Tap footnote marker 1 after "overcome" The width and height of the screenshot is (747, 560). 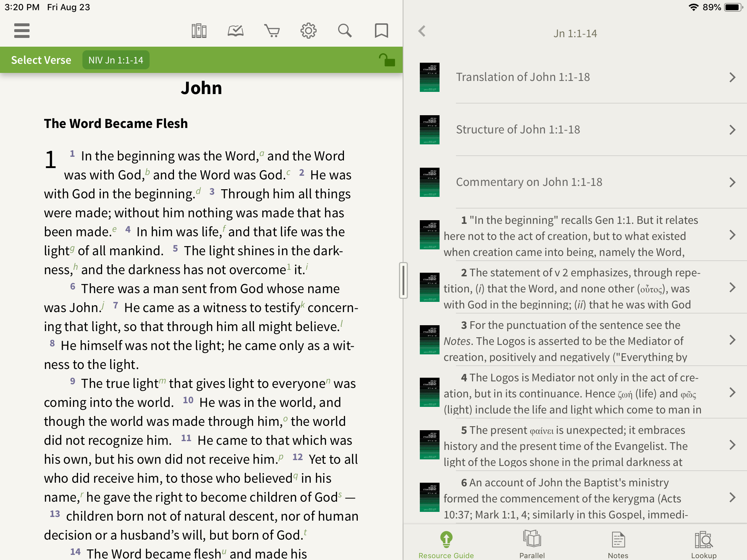pos(289,267)
